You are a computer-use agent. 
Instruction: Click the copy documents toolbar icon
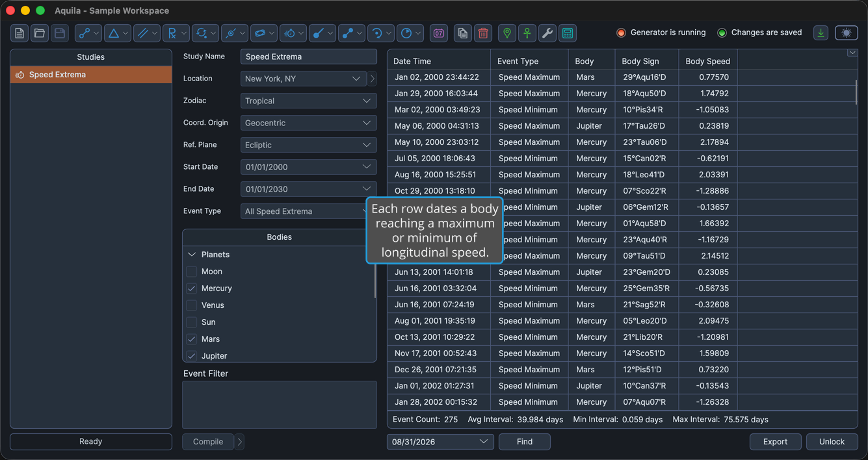click(x=463, y=33)
